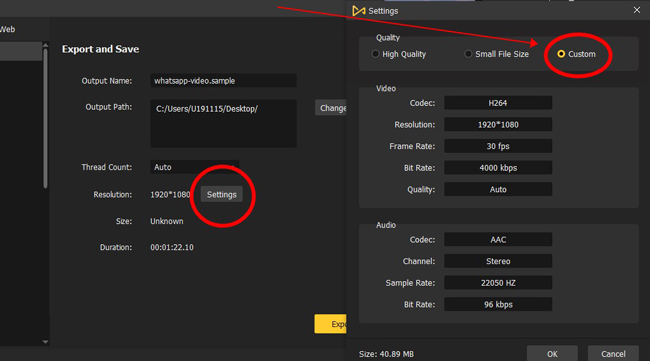Click the OK button in Settings

[x=552, y=354]
